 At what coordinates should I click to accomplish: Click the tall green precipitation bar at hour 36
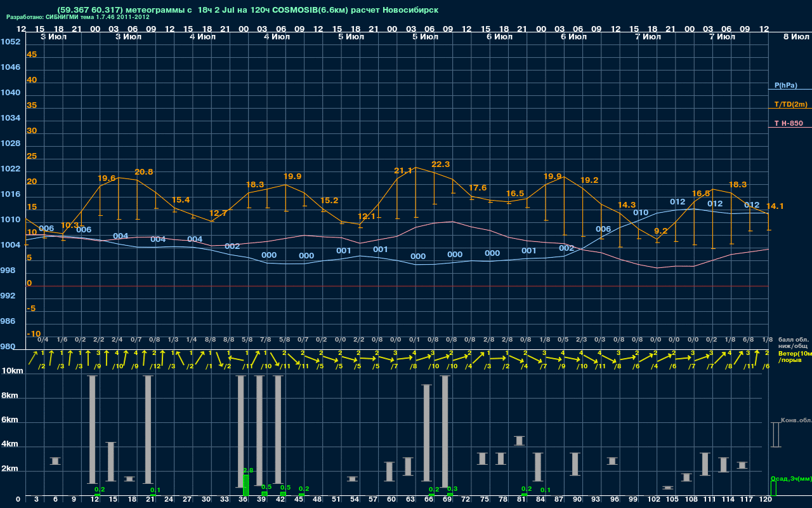(246, 486)
